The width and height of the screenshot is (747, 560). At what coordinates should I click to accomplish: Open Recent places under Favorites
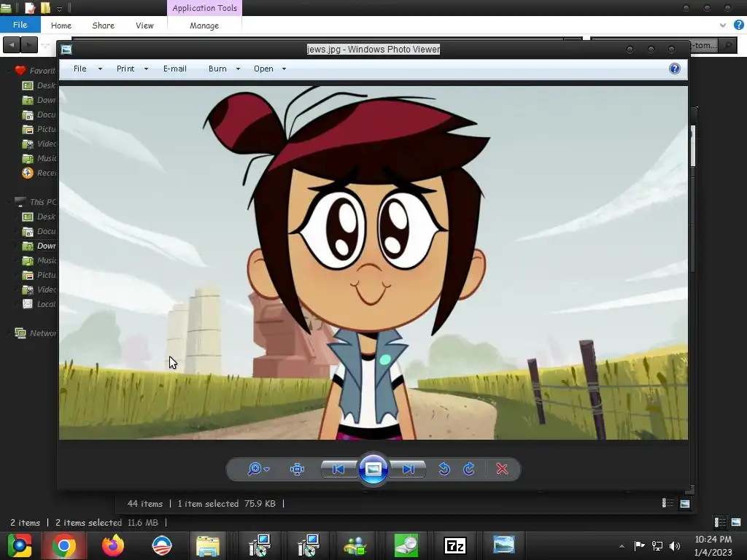click(39, 173)
